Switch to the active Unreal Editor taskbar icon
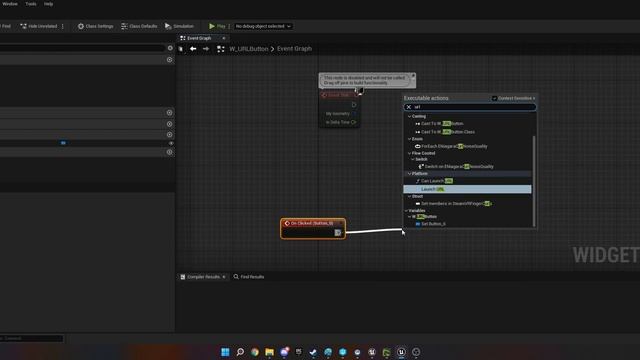This screenshot has height=360, width=640. pyautogui.click(x=401, y=352)
